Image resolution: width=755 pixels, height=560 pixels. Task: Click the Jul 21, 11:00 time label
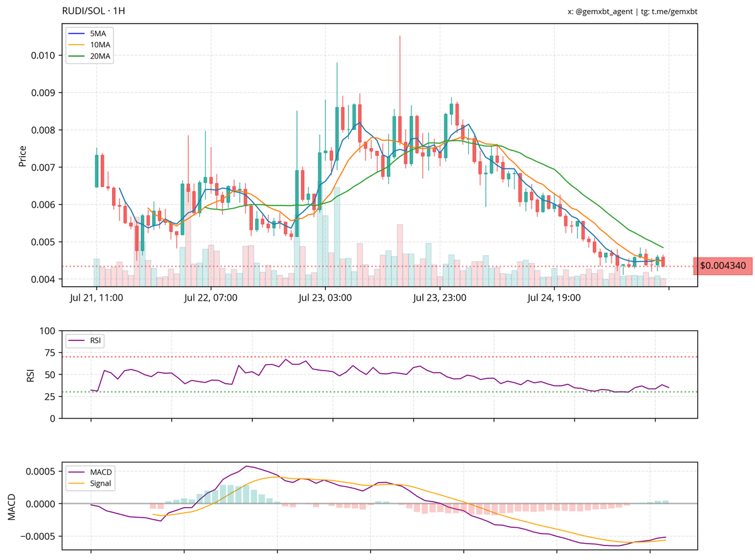point(96,298)
